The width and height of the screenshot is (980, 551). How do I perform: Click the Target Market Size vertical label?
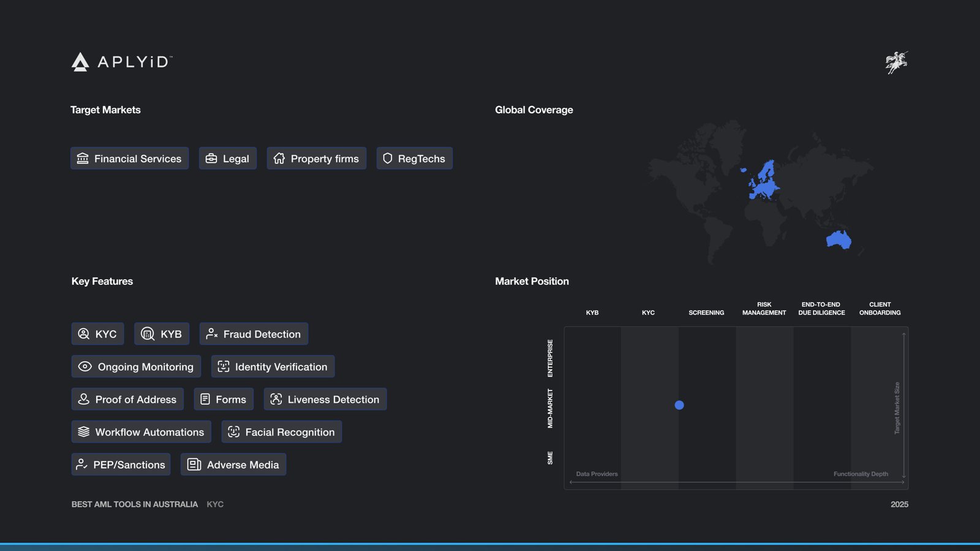coord(897,408)
